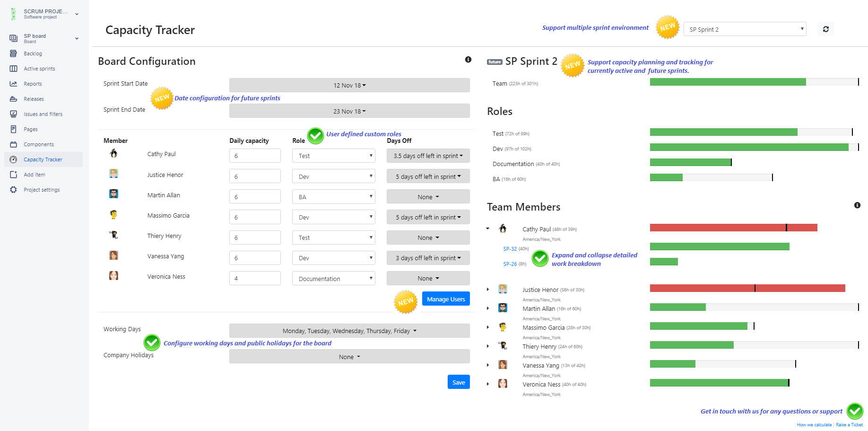Image resolution: width=868 pixels, height=431 pixels.
Task: Open Project settings
Action: click(42, 190)
